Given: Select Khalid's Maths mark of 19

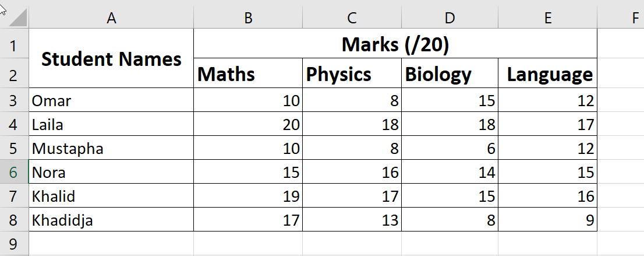Looking at the screenshot, I should [x=248, y=196].
